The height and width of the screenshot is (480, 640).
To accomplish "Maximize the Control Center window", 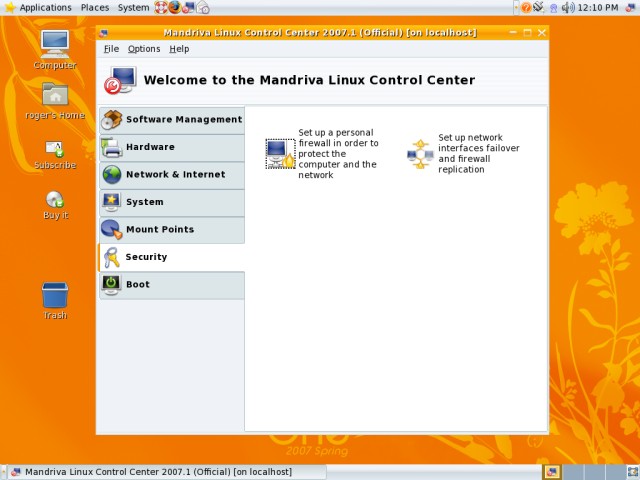I will pyautogui.click(x=527, y=33).
